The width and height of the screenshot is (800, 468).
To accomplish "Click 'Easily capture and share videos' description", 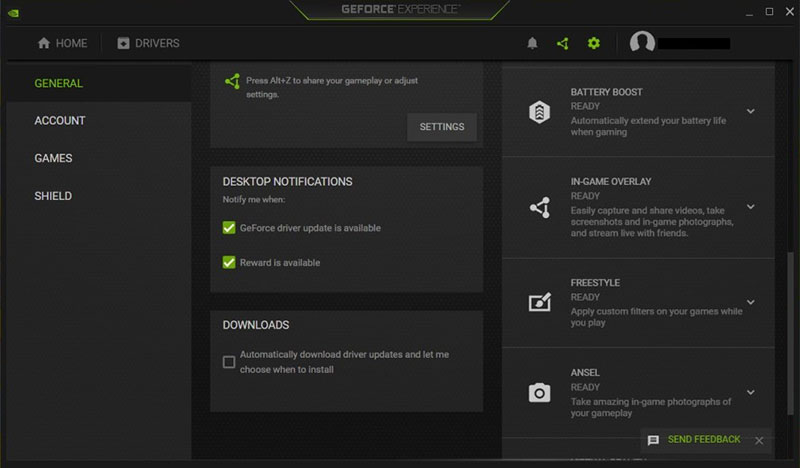I will point(652,221).
